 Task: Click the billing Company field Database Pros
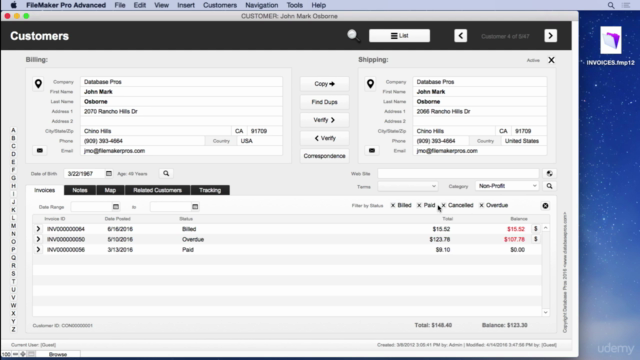[181, 82]
